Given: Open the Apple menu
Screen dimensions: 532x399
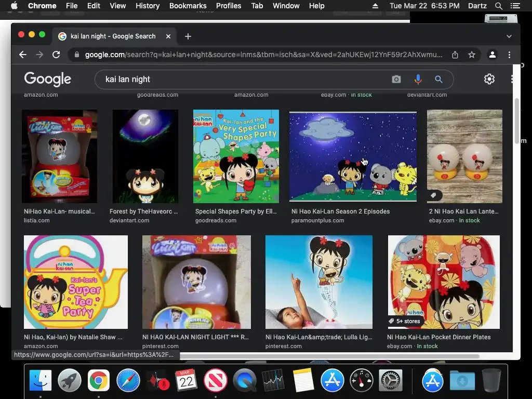Looking at the screenshot, I should click(14, 6).
